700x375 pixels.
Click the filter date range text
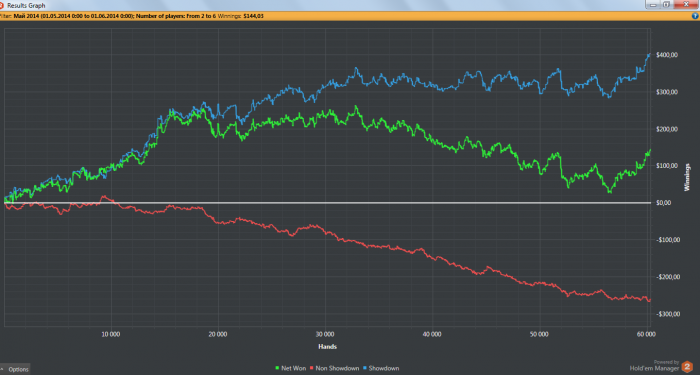tap(74, 16)
